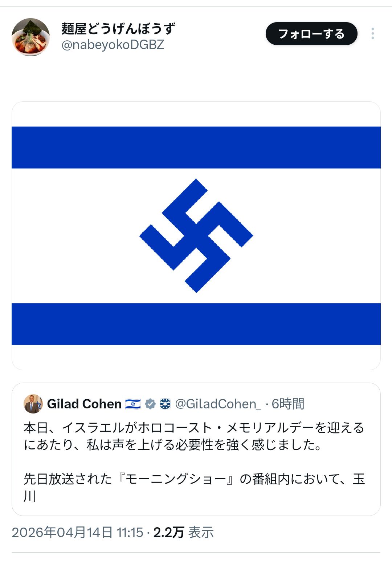Click display name 麺屋どうげんぼうず
The width and height of the screenshot is (392, 565).
click(x=118, y=28)
